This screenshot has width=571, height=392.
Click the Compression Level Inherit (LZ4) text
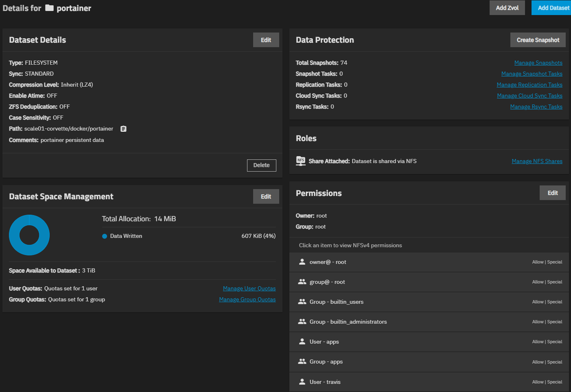point(51,85)
